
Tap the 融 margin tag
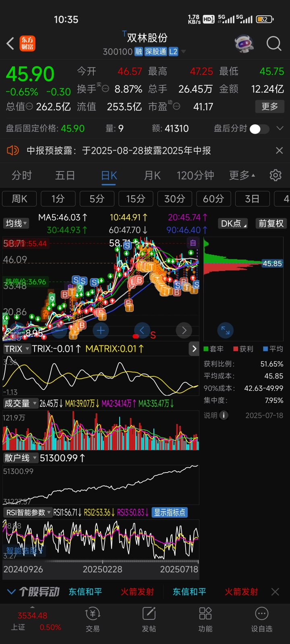point(139,52)
